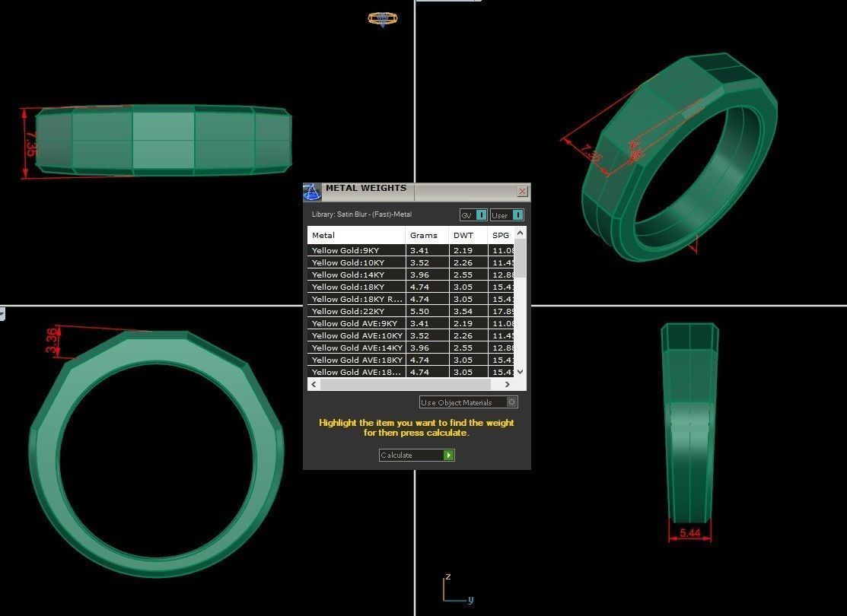Select the Yellow Gold:9KY row

tap(410, 250)
